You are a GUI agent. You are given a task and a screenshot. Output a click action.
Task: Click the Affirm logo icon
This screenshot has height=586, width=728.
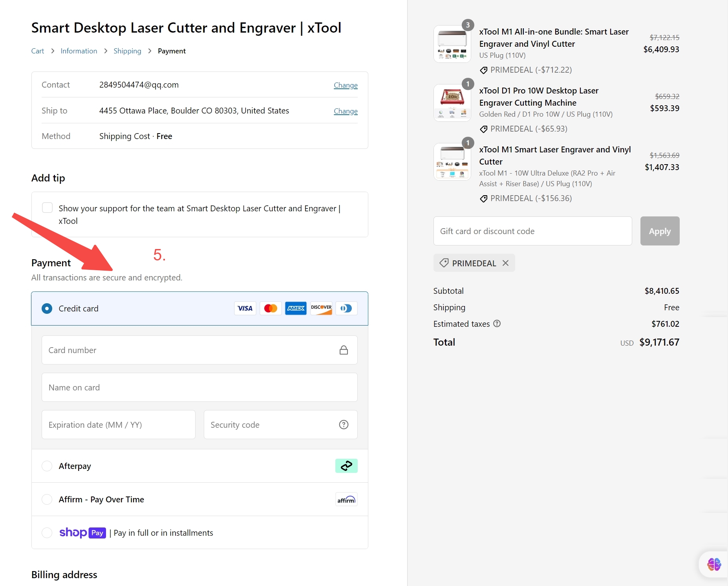tap(346, 499)
